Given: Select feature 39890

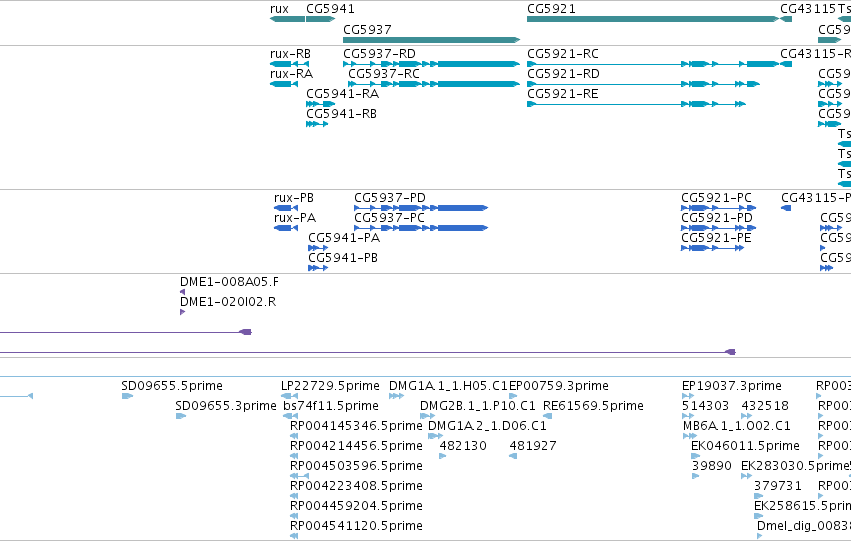Looking at the screenshot, I should pyautogui.click(x=696, y=476).
